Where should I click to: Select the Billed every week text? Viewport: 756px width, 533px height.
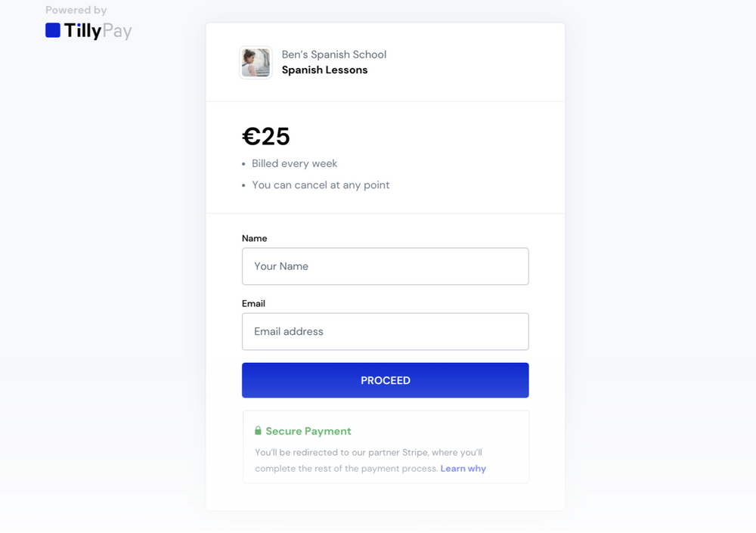tap(294, 163)
